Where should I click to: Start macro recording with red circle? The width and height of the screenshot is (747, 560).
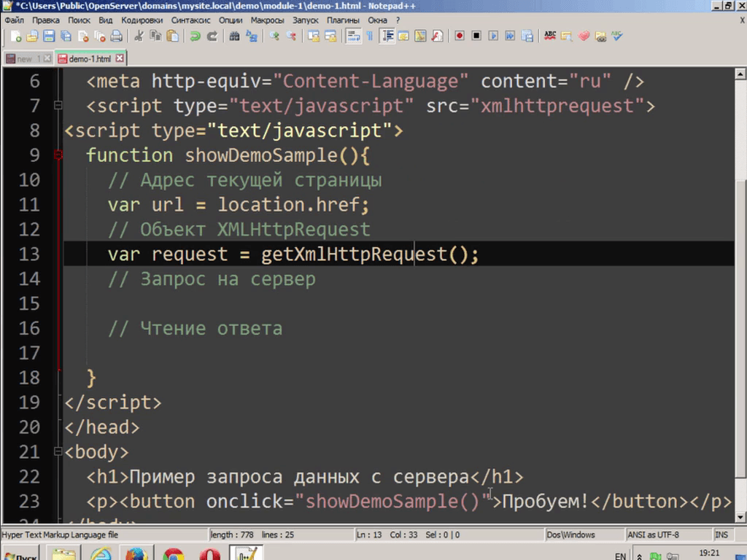tap(460, 36)
